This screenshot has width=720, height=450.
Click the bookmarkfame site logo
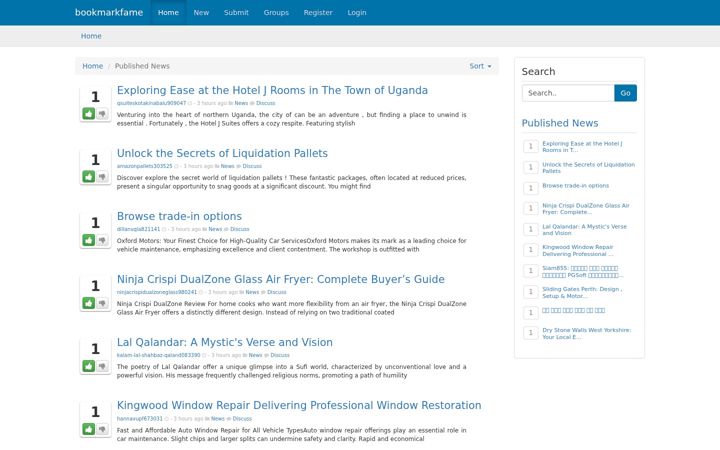tap(109, 12)
